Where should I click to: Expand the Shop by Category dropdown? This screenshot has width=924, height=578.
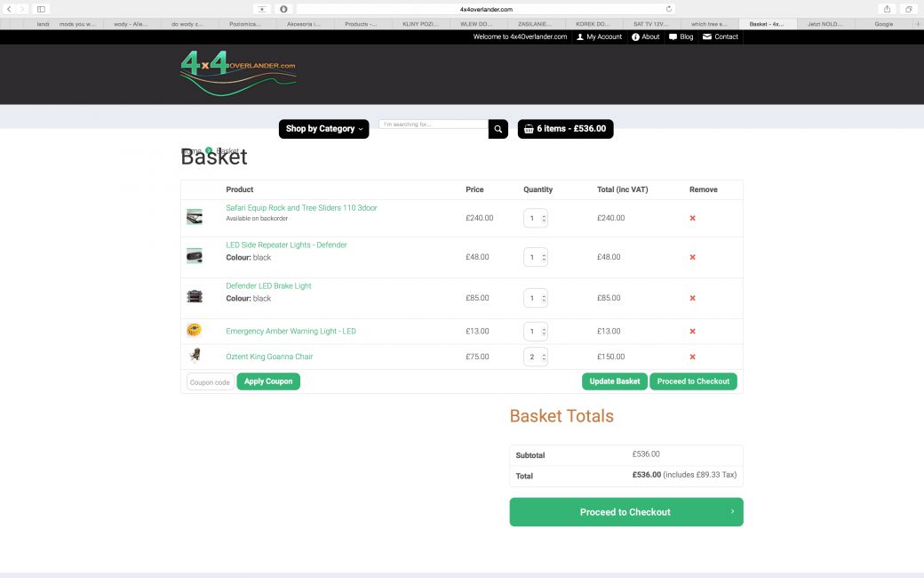(324, 129)
